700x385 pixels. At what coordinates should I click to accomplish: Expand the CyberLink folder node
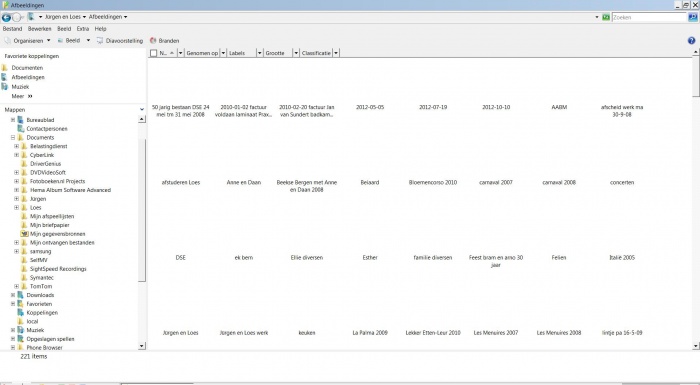pyautogui.click(x=17, y=155)
